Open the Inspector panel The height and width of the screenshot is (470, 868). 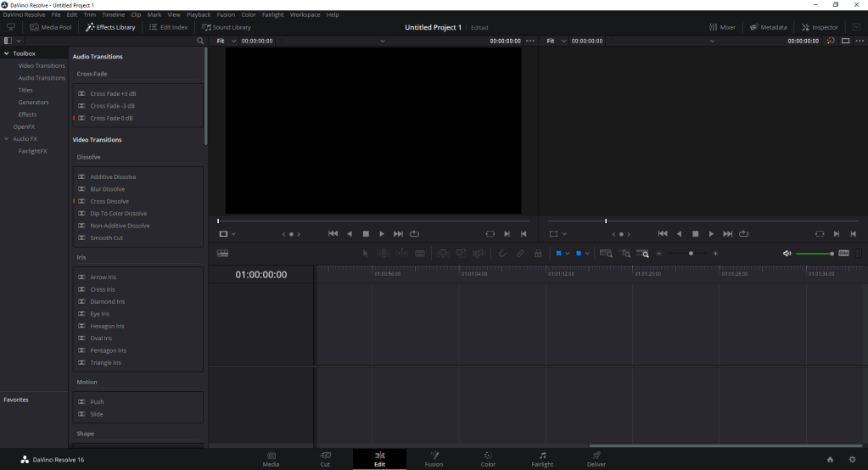coord(820,27)
